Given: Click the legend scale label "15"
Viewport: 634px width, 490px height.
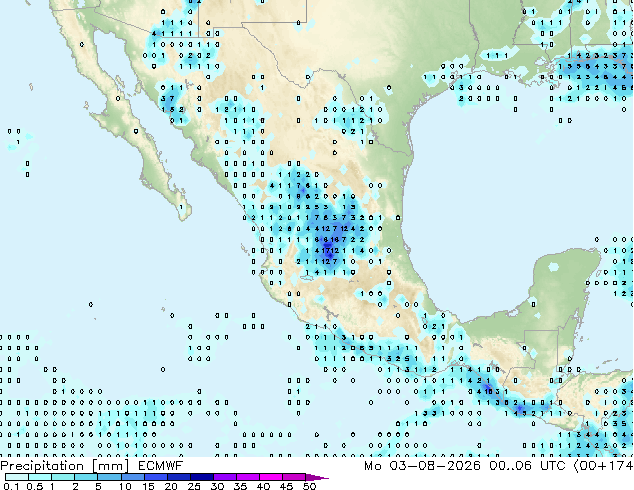Looking at the screenshot, I should coord(148,486).
